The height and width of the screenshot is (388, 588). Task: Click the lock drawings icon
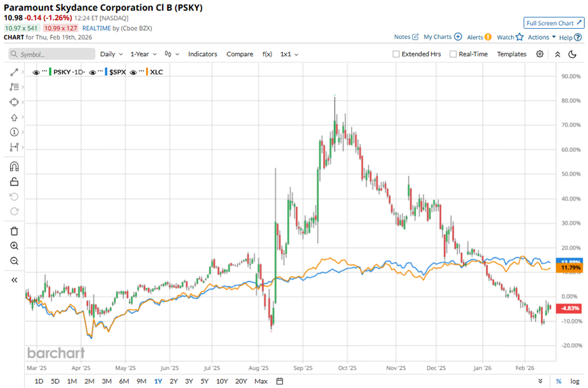(x=14, y=182)
